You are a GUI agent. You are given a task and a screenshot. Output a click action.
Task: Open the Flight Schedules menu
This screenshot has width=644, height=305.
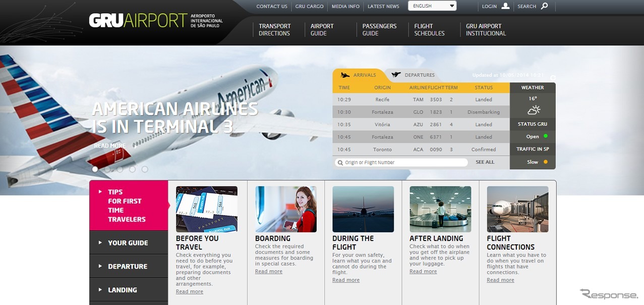429,30
